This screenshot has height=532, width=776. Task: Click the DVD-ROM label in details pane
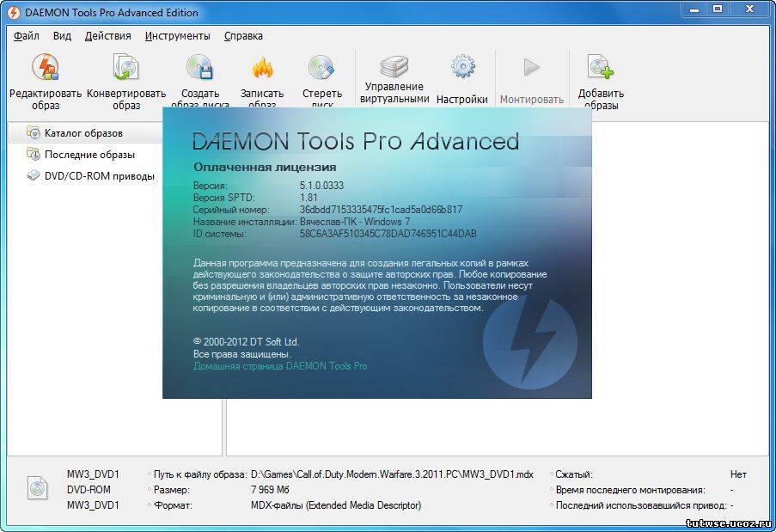89,489
